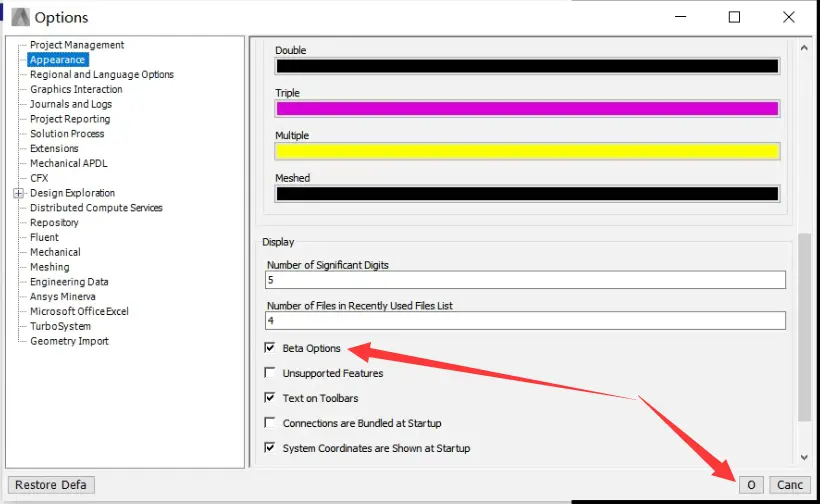Open Extensions options
The image size is (820, 504).
pyautogui.click(x=54, y=148)
